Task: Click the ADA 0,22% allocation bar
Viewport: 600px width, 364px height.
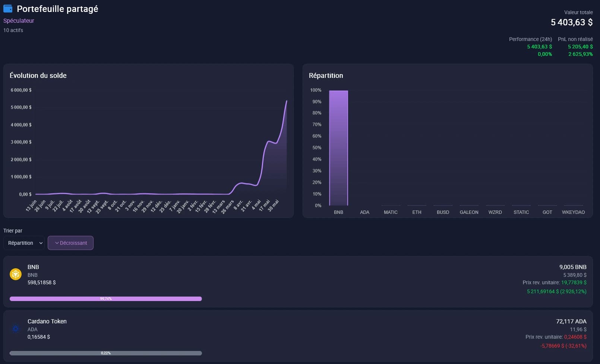Action: click(x=106, y=353)
